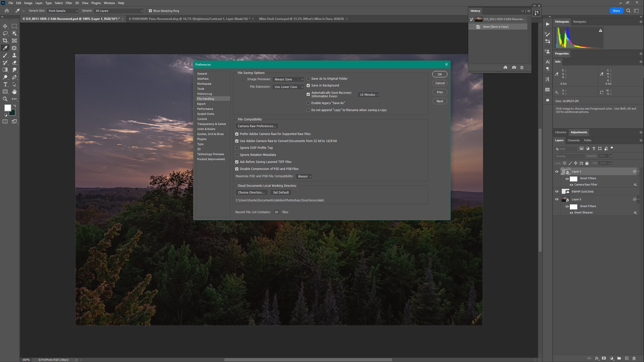This screenshot has width=644, height=362.
Task: Click camera snapshot icon in History panel
Action: (x=514, y=67)
